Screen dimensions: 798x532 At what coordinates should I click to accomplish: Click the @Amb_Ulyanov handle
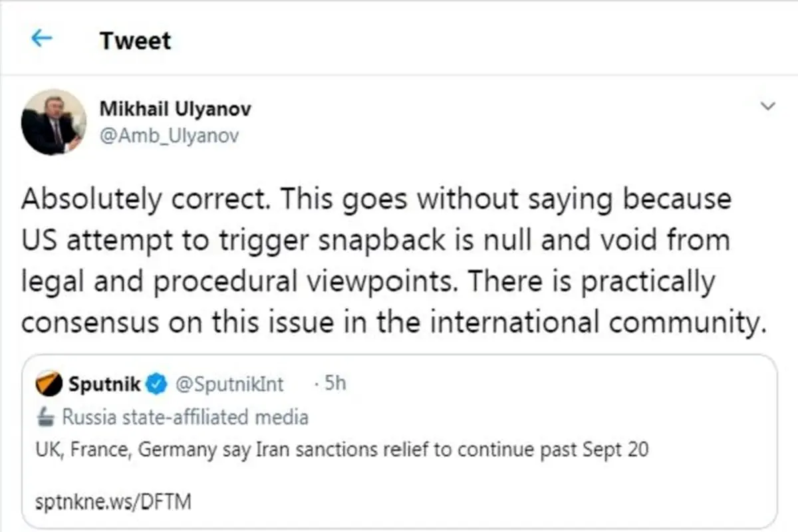point(168,135)
